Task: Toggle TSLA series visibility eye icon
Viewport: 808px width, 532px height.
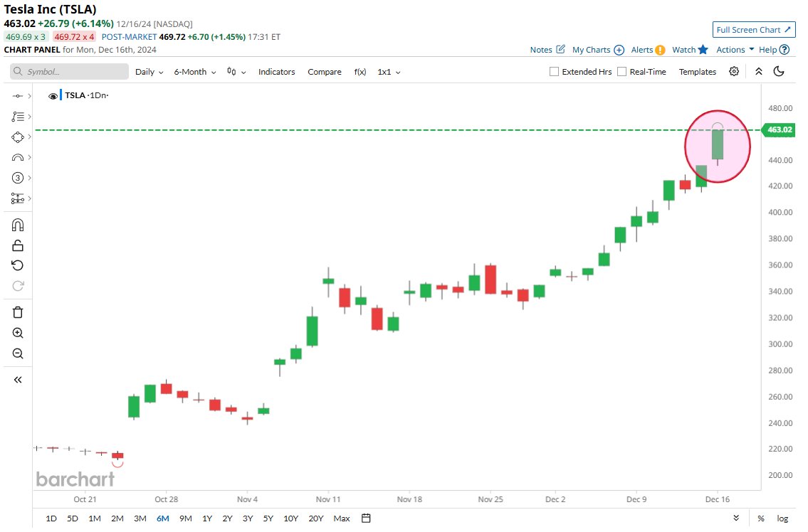Action: pos(53,96)
